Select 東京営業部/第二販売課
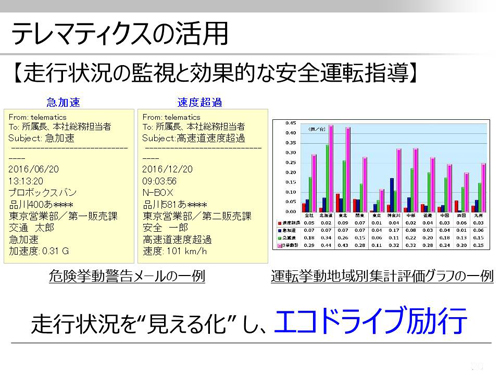500x375 pixels. [197, 216]
